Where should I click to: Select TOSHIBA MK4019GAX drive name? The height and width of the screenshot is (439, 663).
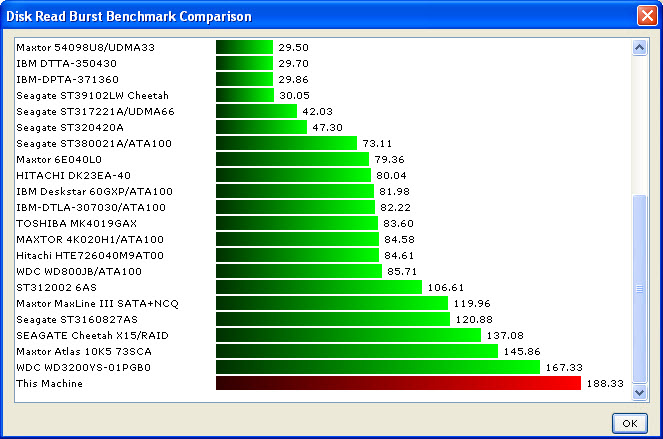77,224
